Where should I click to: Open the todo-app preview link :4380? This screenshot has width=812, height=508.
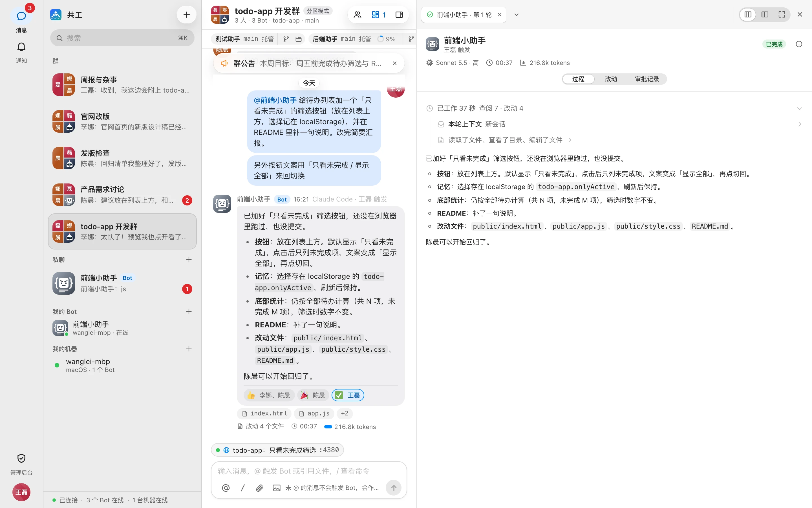point(277,450)
